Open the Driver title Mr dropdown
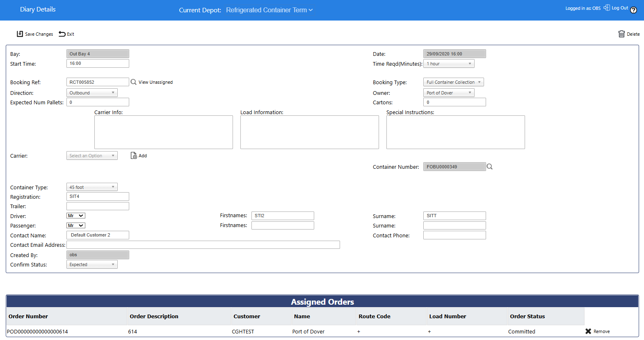 point(76,216)
